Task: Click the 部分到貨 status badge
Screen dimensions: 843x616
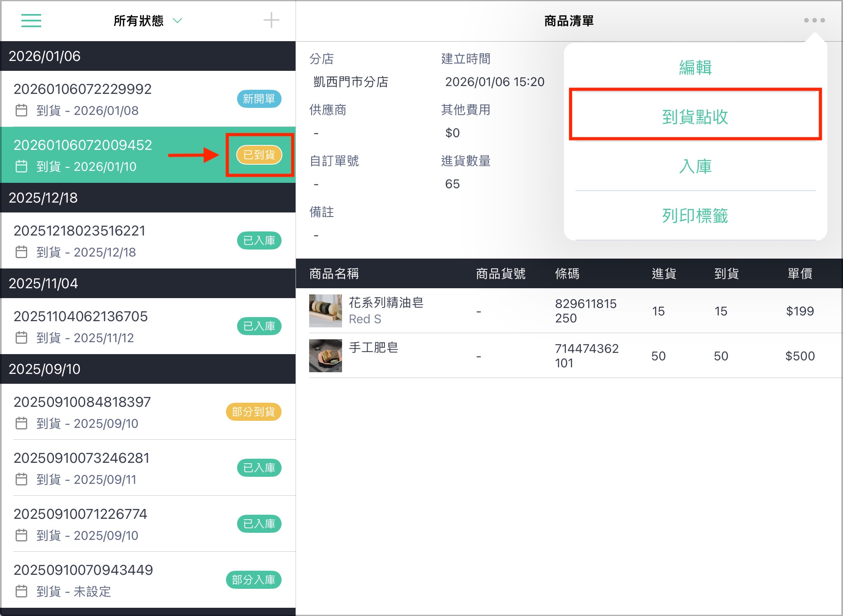Action: click(254, 412)
